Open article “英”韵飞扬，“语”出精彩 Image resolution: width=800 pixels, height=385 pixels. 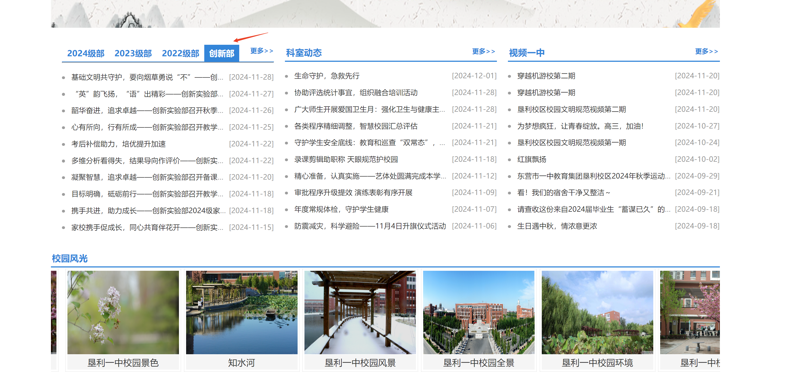[x=147, y=94]
